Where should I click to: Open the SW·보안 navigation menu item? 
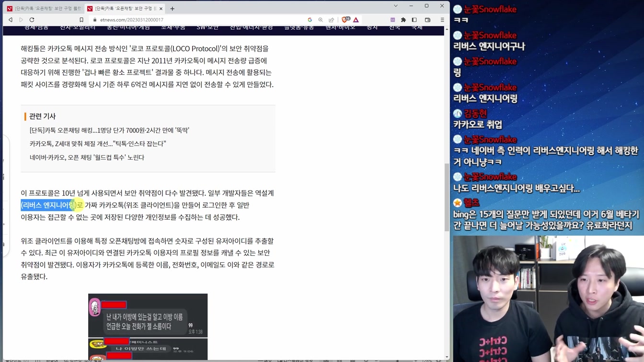click(207, 28)
